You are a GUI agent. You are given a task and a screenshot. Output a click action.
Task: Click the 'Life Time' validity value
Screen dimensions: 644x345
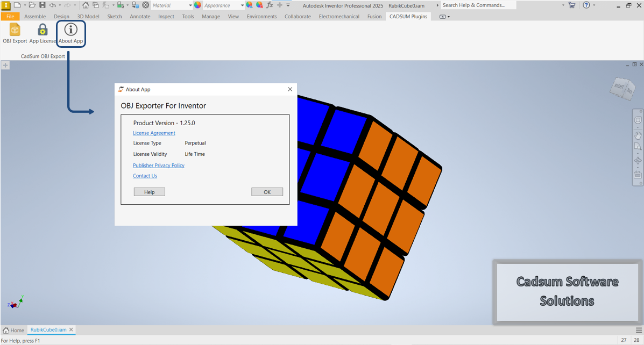tap(195, 154)
